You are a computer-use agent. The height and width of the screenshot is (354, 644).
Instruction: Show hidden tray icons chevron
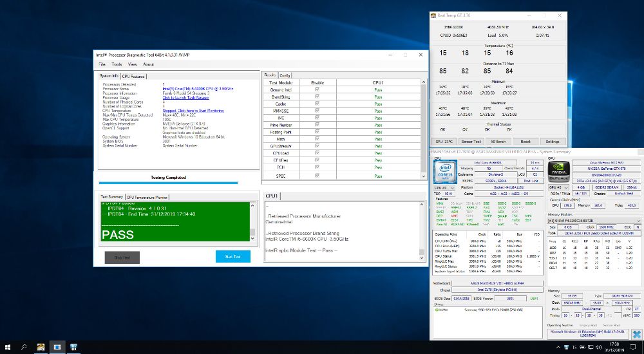558,348
